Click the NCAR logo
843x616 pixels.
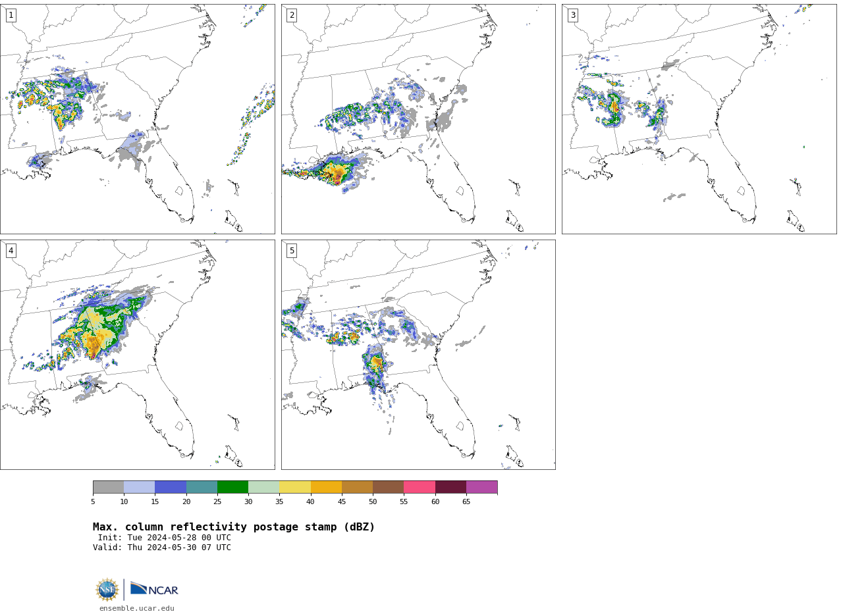click(154, 589)
